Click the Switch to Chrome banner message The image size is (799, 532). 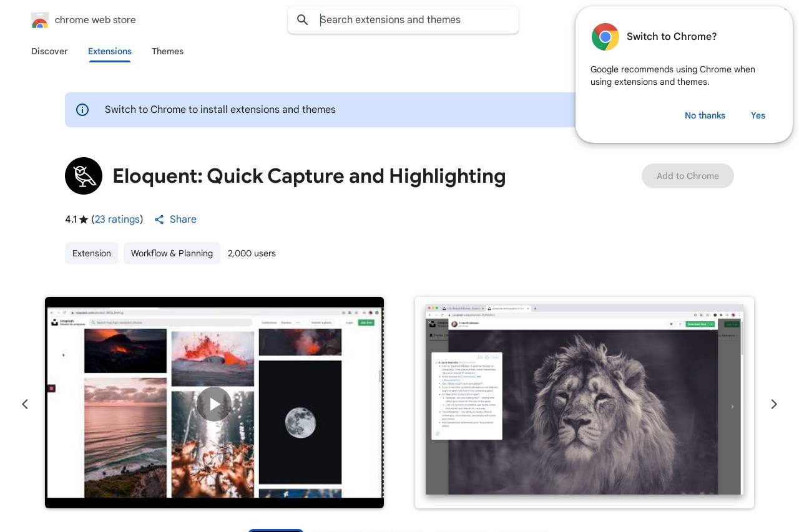click(220, 110)
